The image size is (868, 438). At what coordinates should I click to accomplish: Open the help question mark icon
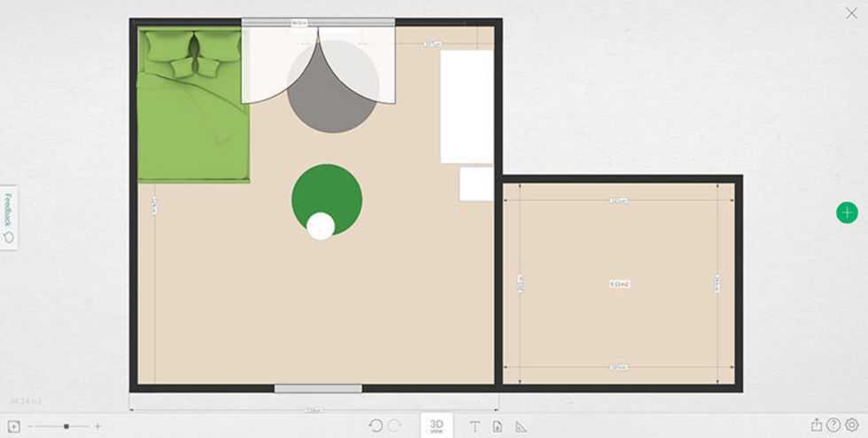point(833,426)
